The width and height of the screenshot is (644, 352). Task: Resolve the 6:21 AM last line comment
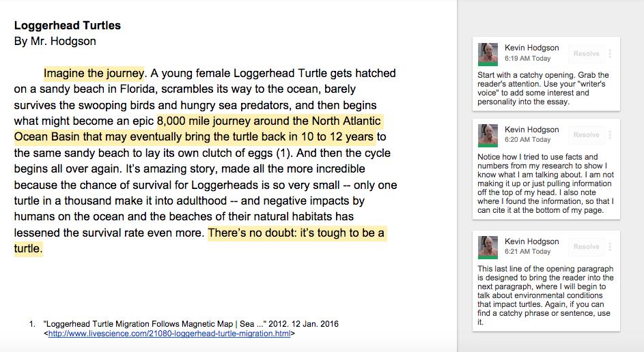point(586,246)
